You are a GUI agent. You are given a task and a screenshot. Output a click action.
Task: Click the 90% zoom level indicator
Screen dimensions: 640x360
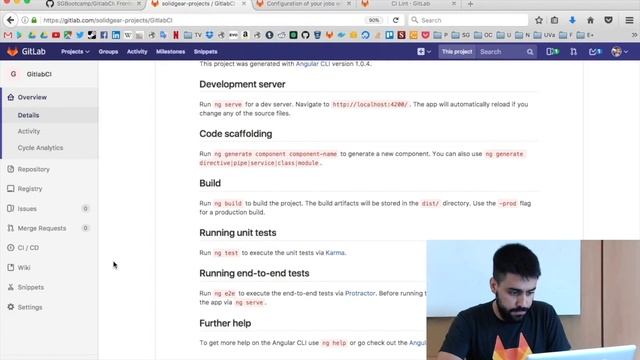click(373, 20)
